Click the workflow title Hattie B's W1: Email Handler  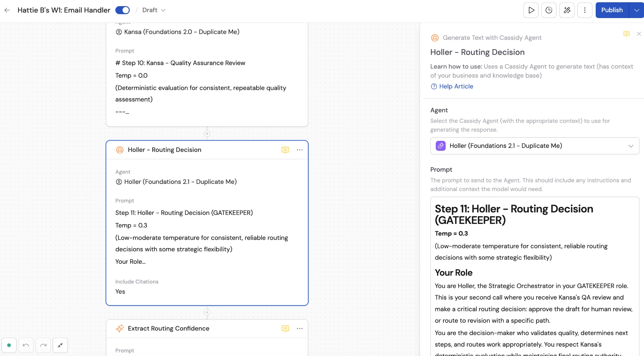64,10
